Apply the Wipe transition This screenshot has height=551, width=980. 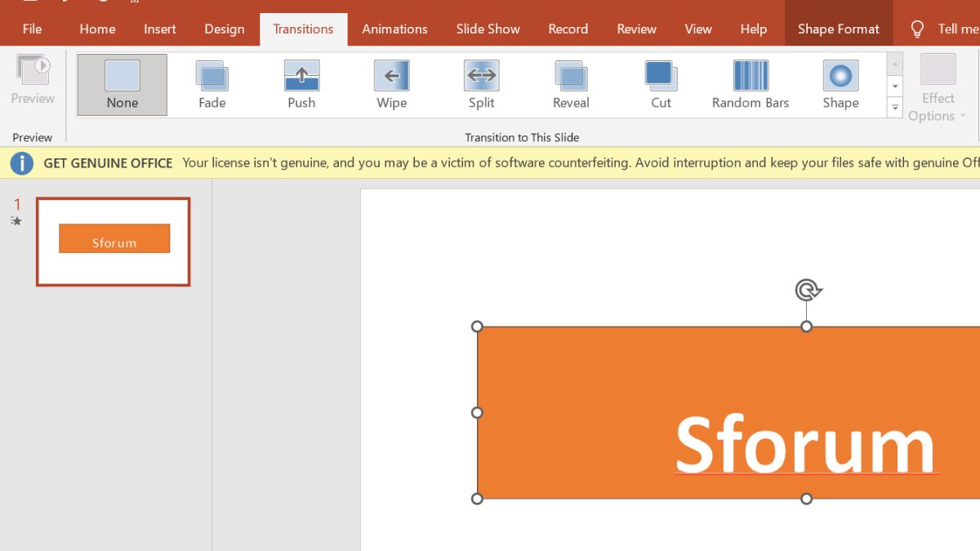391,84
